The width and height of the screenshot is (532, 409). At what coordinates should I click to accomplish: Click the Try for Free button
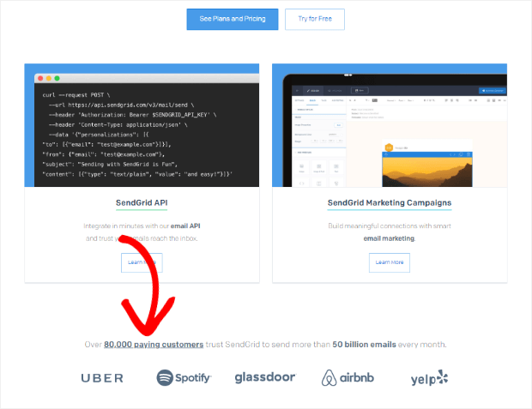coord(315,20)
